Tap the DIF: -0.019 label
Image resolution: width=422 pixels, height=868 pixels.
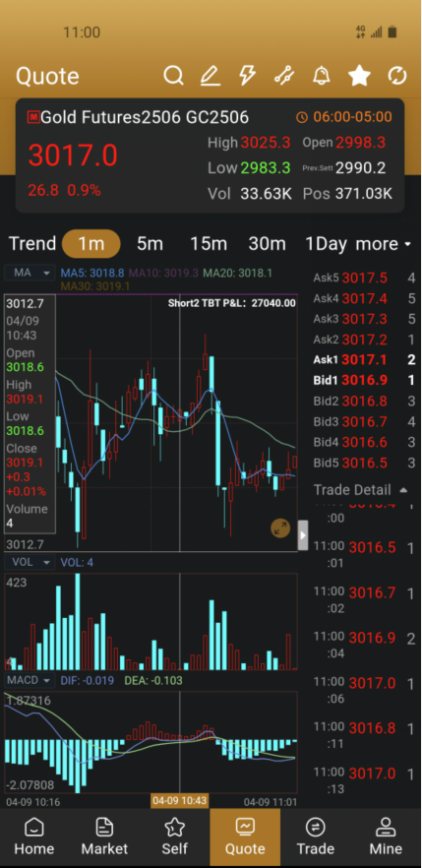(x=87, y=680)
